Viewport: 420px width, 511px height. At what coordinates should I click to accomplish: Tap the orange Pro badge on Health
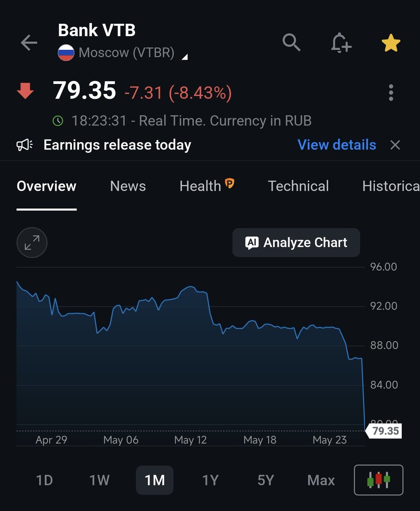230,183
